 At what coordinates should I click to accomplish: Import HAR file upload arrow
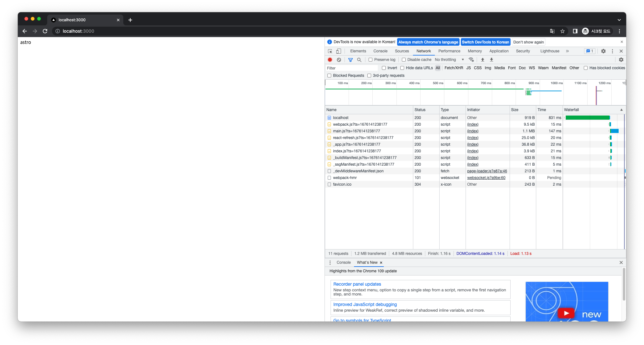click(483, 60)
